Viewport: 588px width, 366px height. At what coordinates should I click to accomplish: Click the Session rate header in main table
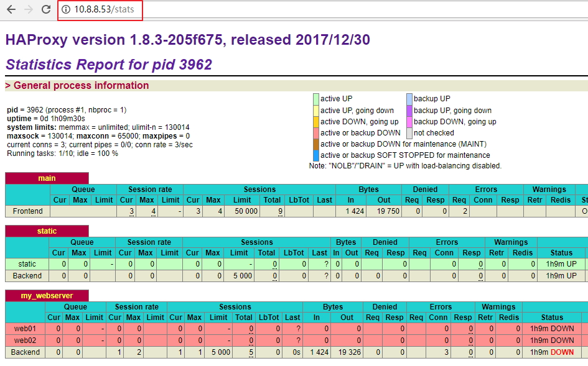click(x=150, y=190)
